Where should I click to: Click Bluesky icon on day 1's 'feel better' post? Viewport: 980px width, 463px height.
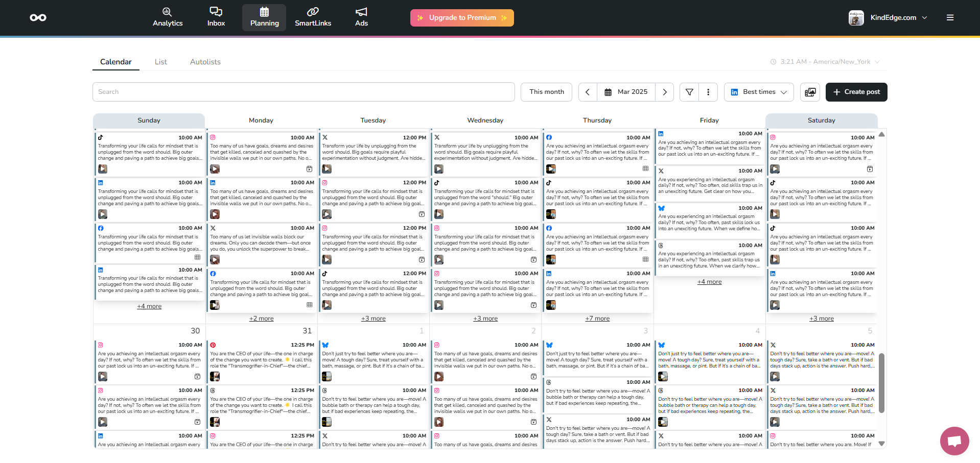325,345
